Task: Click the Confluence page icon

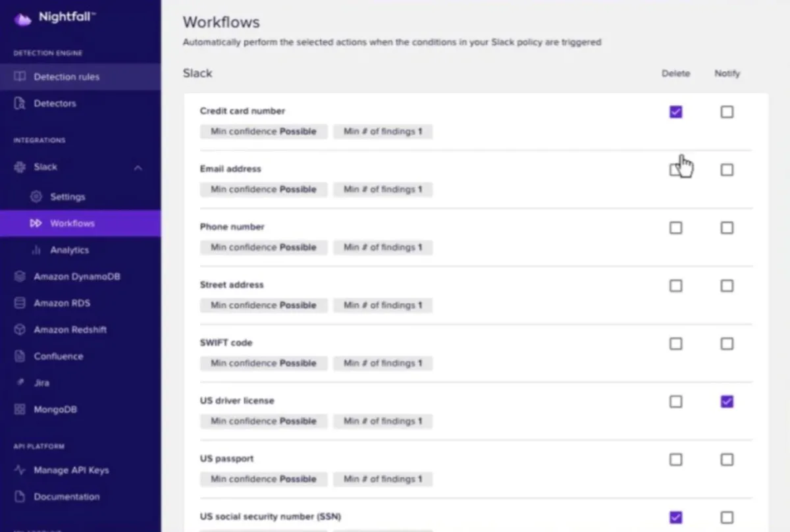Action: (20, 356)
